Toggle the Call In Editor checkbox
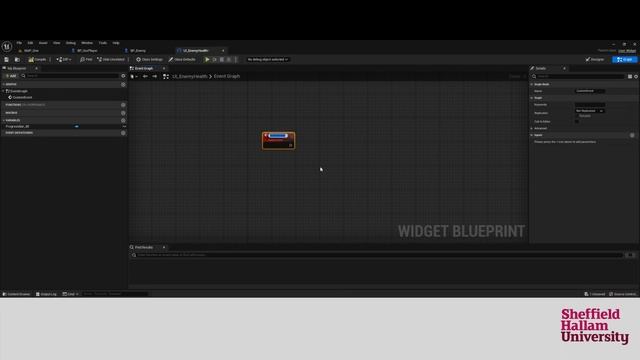This screenshot has height=360, width=640. (577, 122)
